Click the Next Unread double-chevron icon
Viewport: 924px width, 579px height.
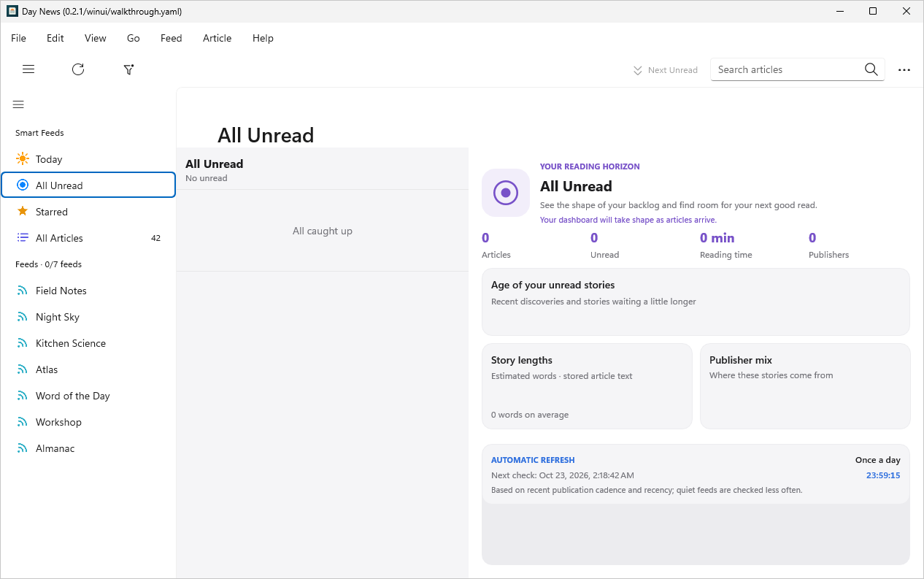pyautogui.click(x=637, y=70)
